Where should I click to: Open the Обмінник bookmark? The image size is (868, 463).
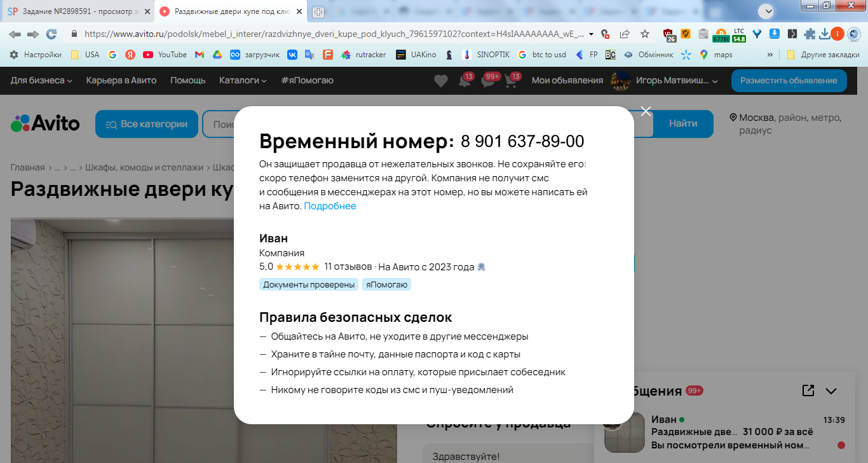(648, 55)
